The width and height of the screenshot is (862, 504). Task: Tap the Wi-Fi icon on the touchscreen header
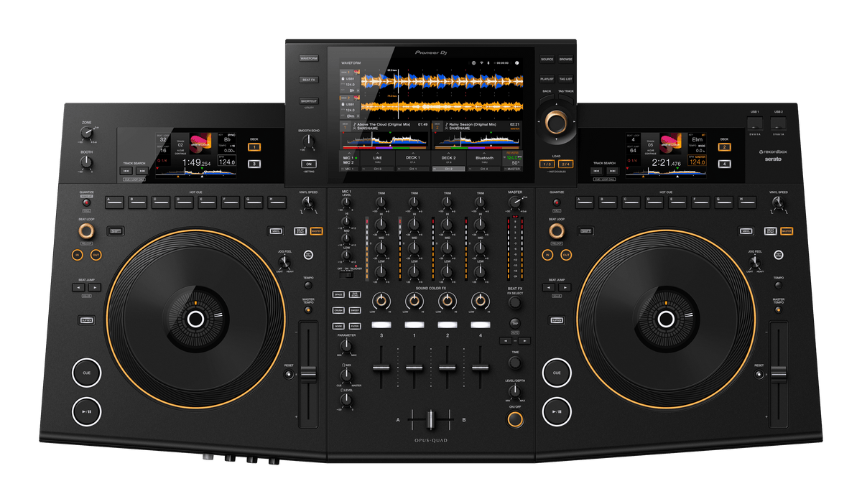coord(482,62)
